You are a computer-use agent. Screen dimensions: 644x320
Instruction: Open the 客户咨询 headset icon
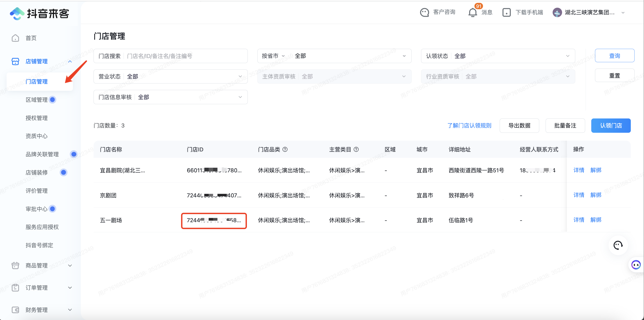pos(425,13)
